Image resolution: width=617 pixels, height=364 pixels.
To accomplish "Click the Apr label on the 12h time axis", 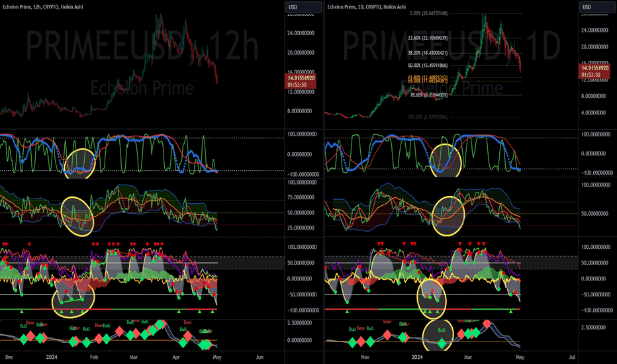I will click(x=176, y=357).
